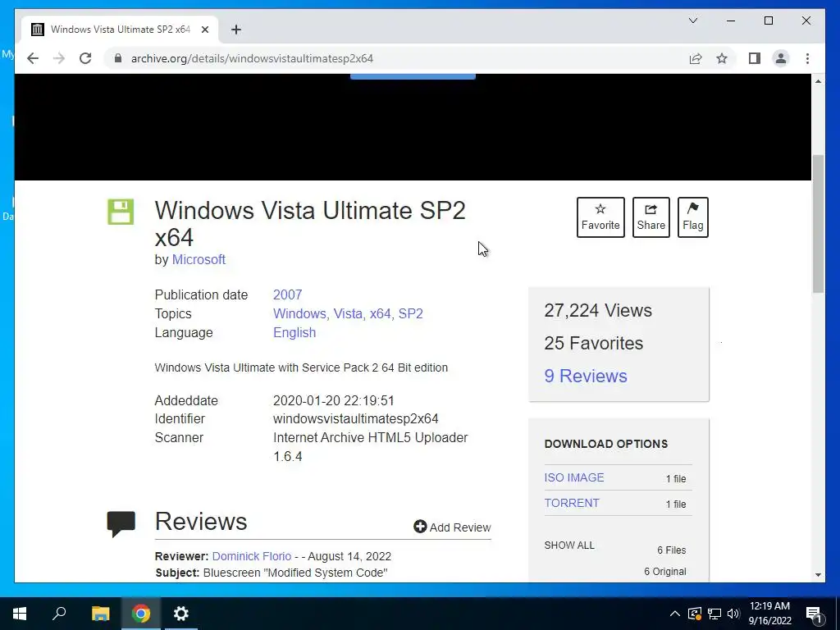Screen dimensions: 840x630
Task: Open the tab search chevron
Action: [x=692, y=21]
